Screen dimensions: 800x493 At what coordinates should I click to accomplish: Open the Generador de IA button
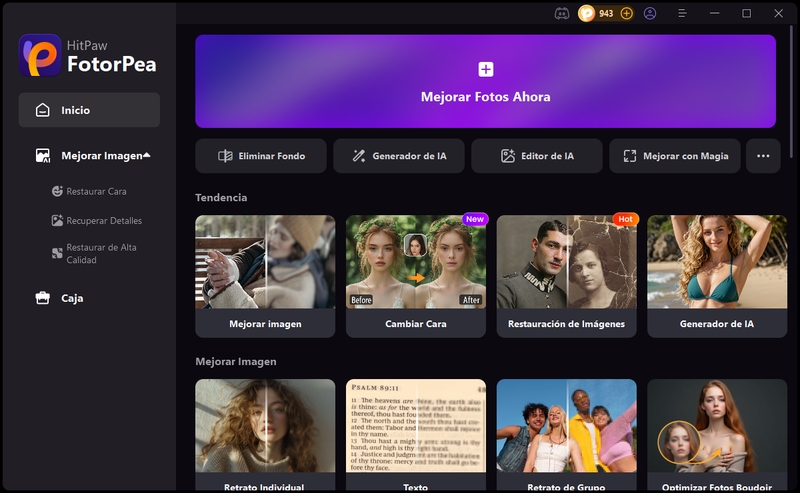tap(398, 156)
